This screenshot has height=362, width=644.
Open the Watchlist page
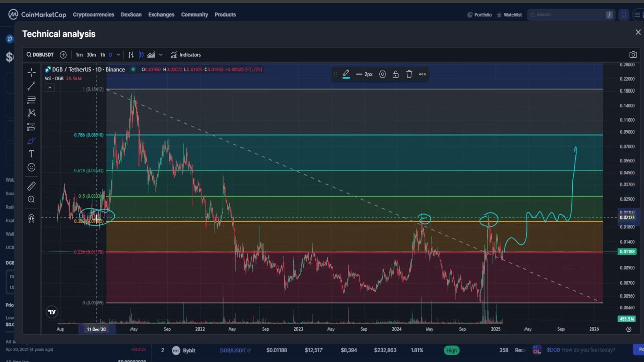(509, 15)
